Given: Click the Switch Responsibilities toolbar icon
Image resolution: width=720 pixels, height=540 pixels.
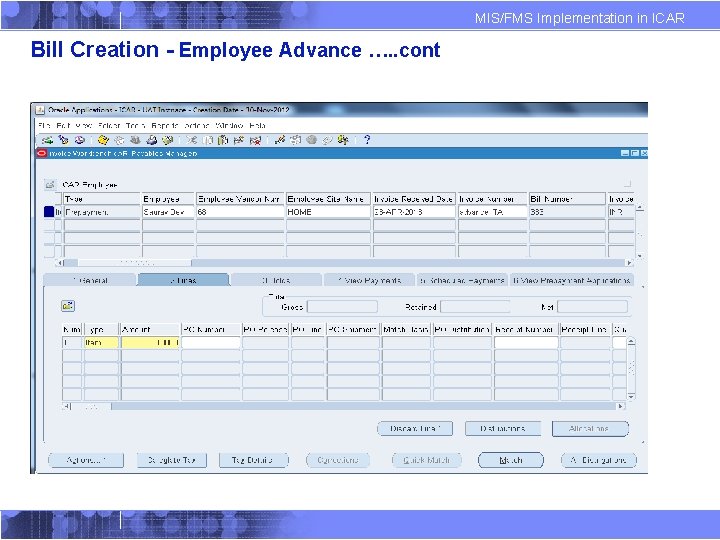Looking at the screenshot, I should pyautogui.click(x=135, y=140).
